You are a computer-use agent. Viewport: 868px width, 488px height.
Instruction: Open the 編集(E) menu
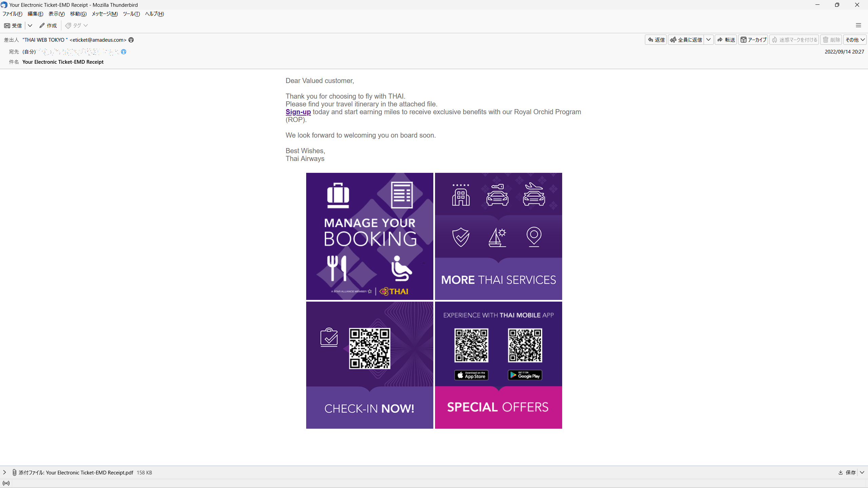pos(35,14)
